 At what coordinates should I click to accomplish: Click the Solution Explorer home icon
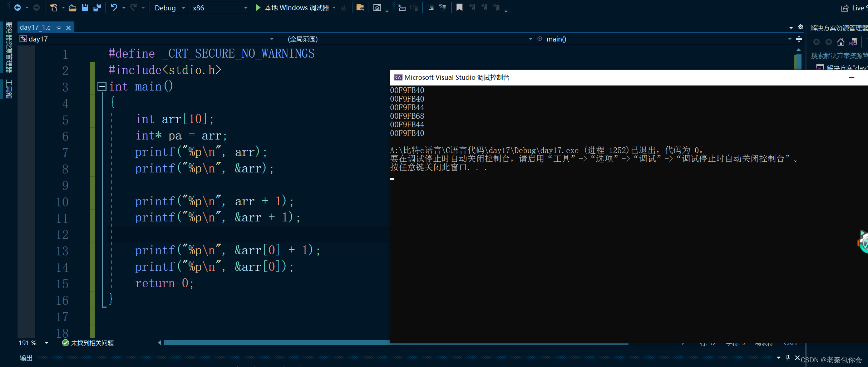click(841, 42)
